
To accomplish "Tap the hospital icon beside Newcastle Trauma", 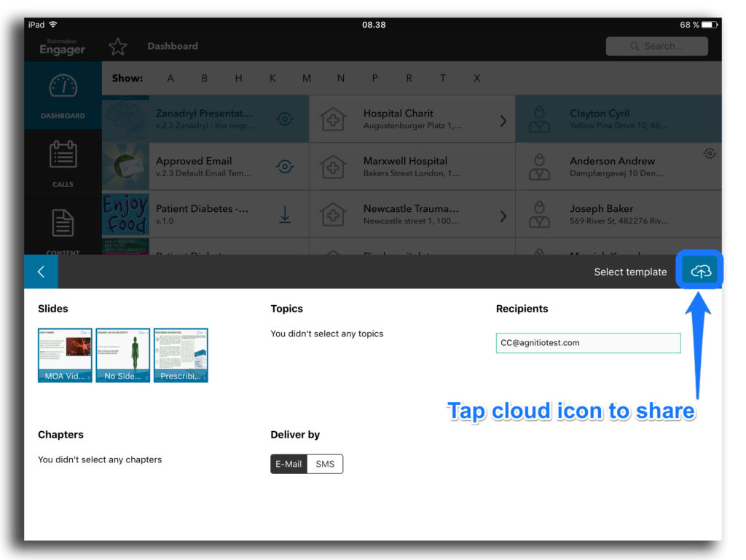I will 333,214.
